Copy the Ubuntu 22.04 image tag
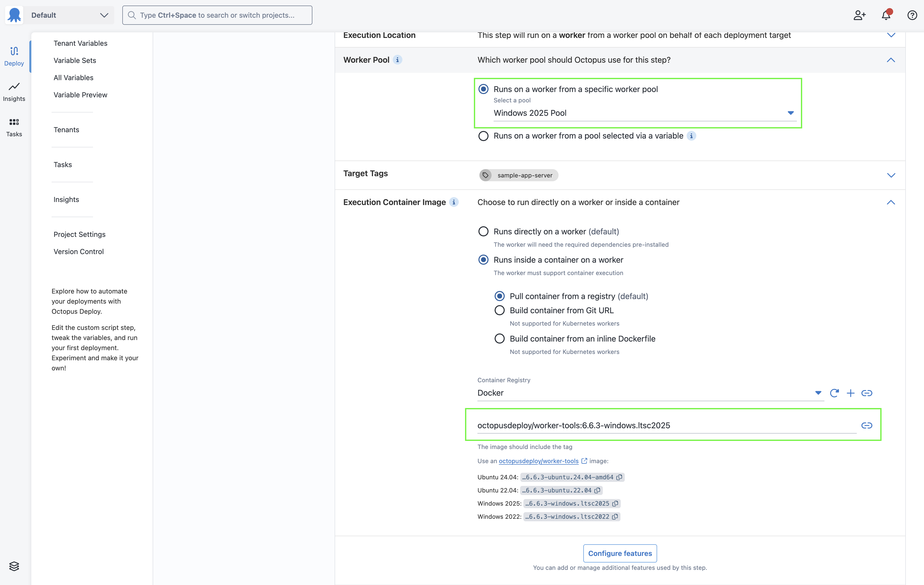Screen dimensions: 924x585 [x=597, y=490]
